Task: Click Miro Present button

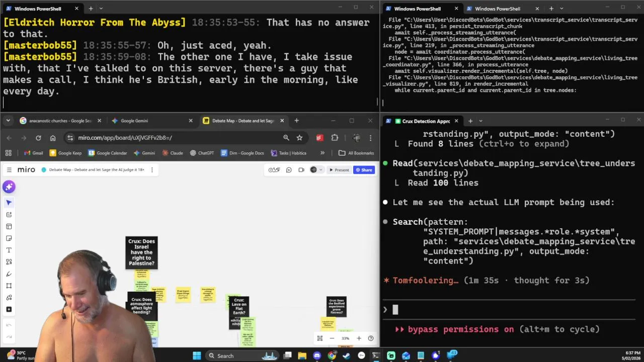Action: (339, 170)
